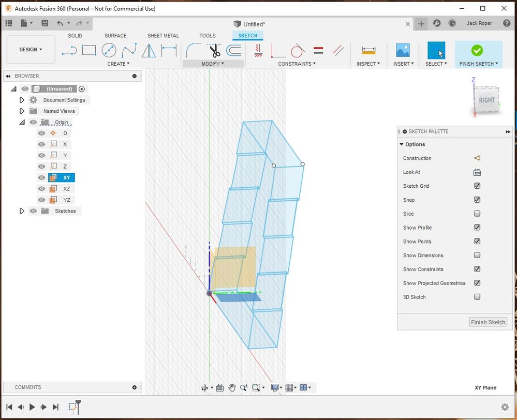517x420 pixels.
Task: Enable the Slice checkbox
Action: coord(477,214)
